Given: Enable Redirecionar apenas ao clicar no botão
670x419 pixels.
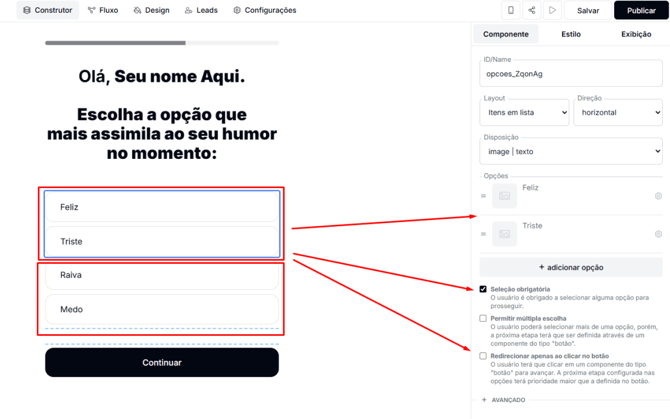Looking at the screenshot, I should (483, 356).
